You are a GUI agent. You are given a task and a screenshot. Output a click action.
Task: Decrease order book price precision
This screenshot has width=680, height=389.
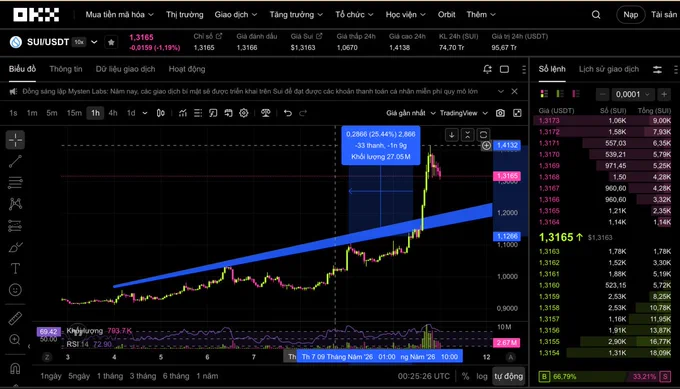tap(602, 94)
